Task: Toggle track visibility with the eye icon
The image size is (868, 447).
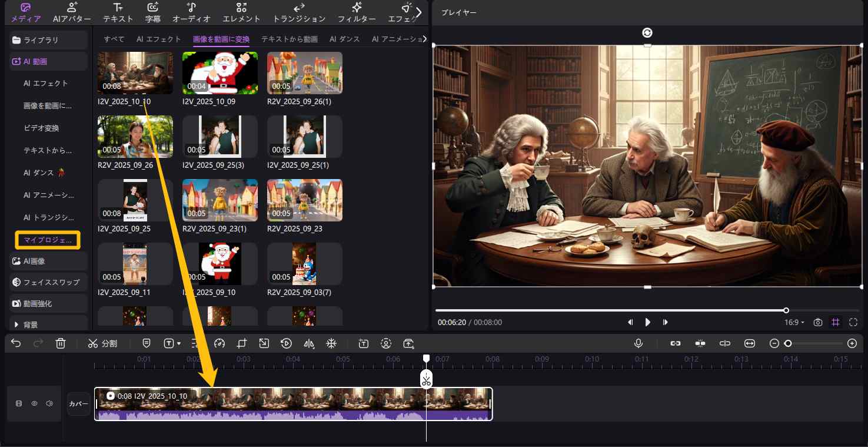Action: tap(34, 403)
